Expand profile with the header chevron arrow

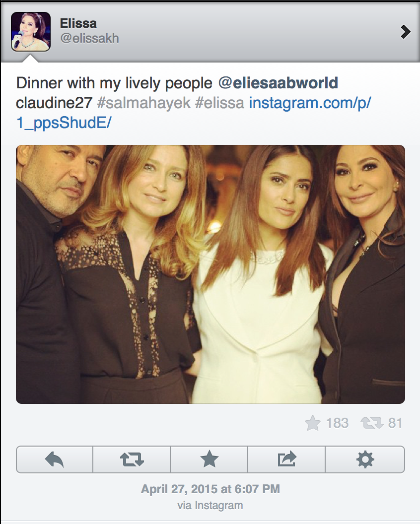(405, 32)
